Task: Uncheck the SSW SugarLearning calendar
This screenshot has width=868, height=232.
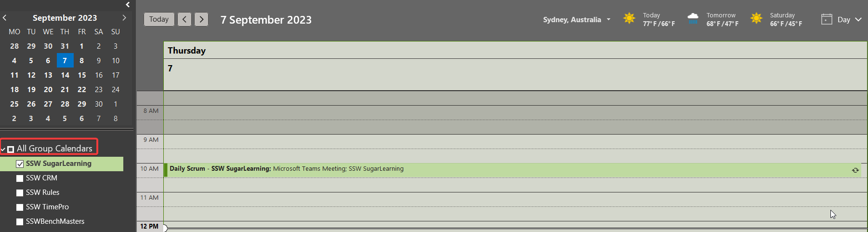Action: [x=20, y=164]
